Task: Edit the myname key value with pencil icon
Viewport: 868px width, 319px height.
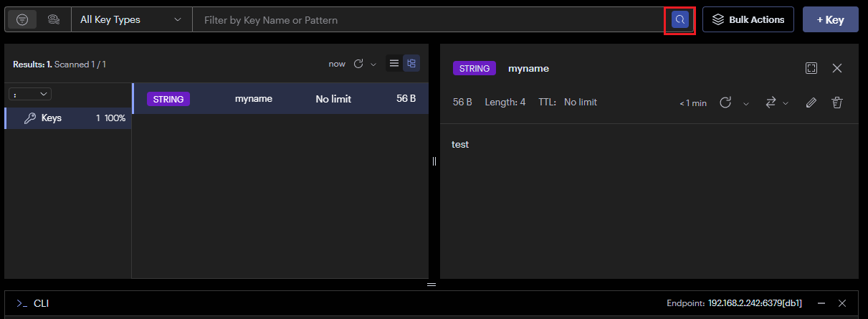Action: 811,103
